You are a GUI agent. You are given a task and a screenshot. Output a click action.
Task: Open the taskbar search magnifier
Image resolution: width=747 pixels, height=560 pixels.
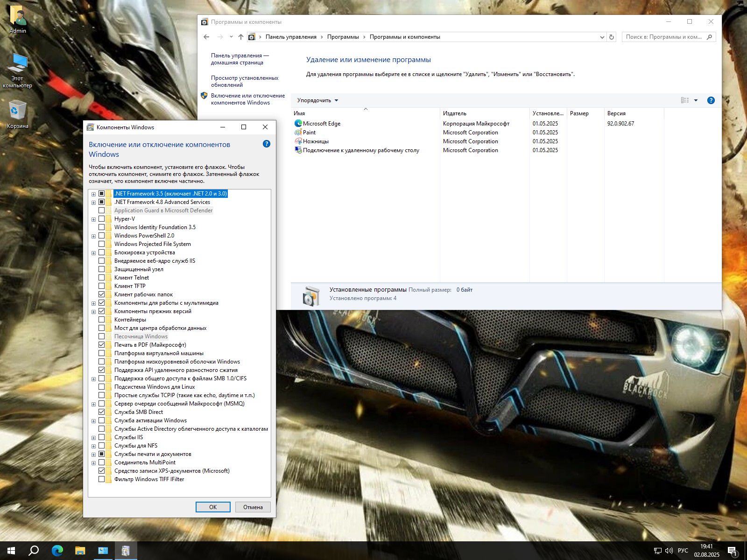(34, 551)
